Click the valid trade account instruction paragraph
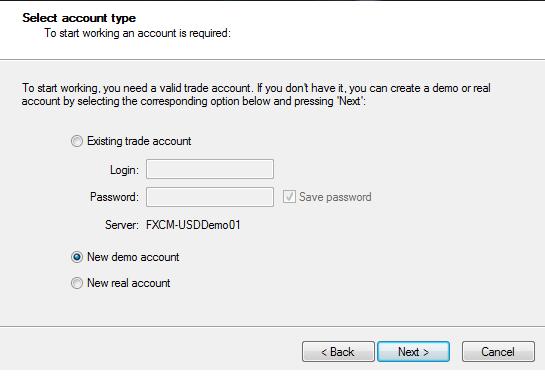 (x=256, y=95)
